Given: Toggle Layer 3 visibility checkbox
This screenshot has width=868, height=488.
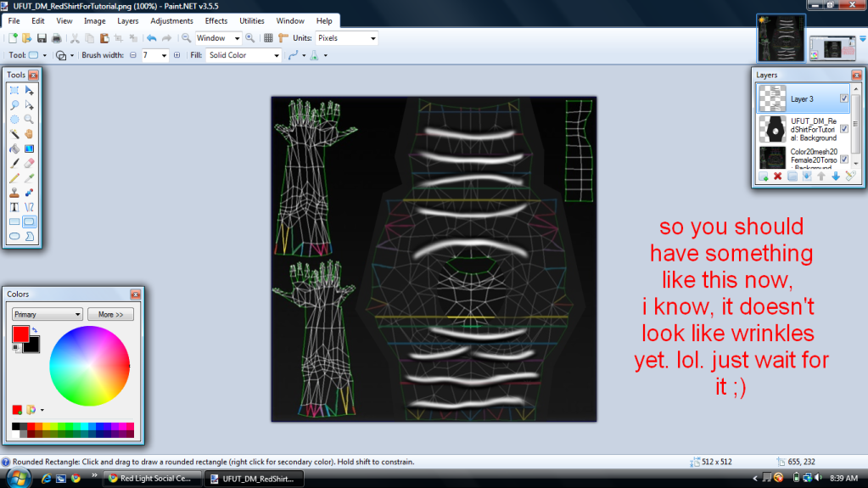Looking at the screenshot, I should [844, 98].
